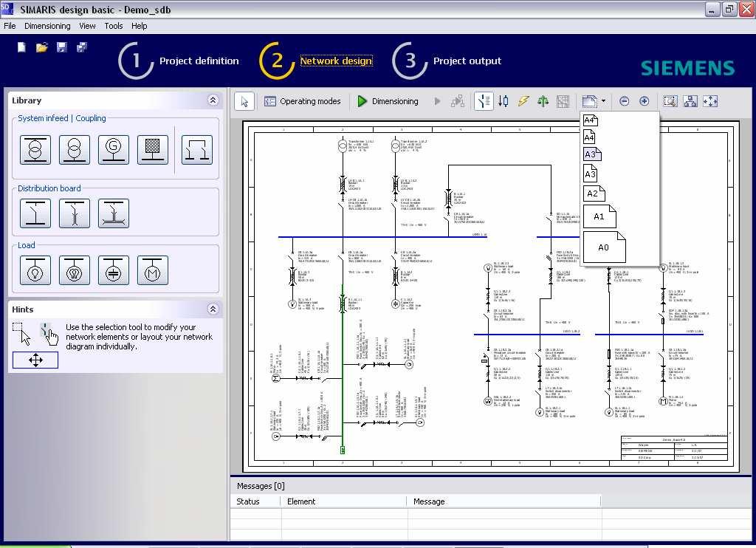Select the double-ring lamp load icon

(75, 270)
